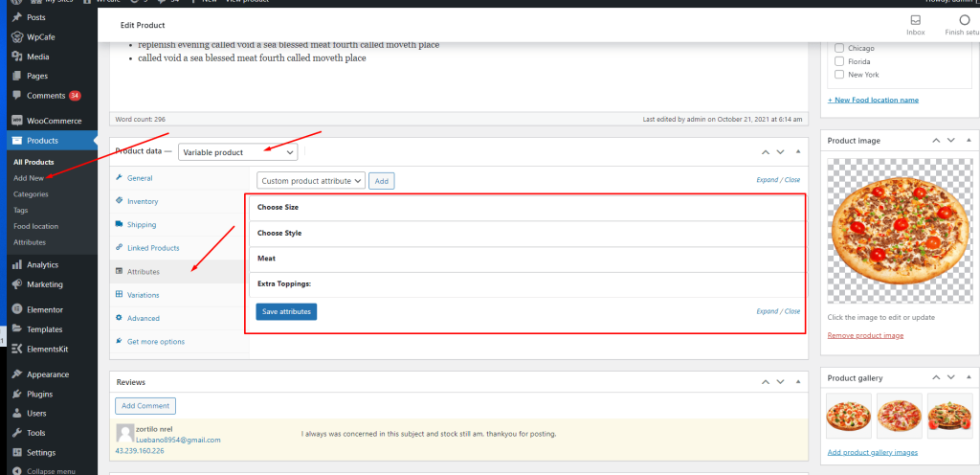Click the Users icon in sidebar
The image size is (980, 475).
[x=17, y=413]
